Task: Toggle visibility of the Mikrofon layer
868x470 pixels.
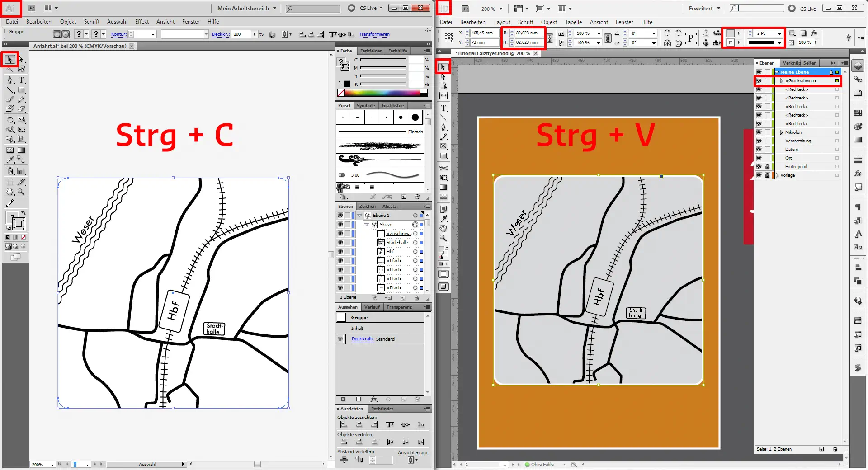Action: 759,132
